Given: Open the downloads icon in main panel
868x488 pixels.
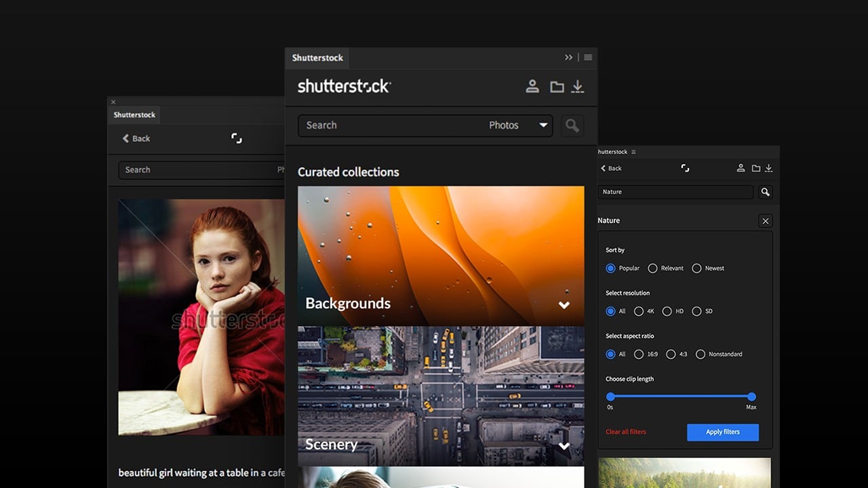Looking at the screenshot, I should click(577, 87).
